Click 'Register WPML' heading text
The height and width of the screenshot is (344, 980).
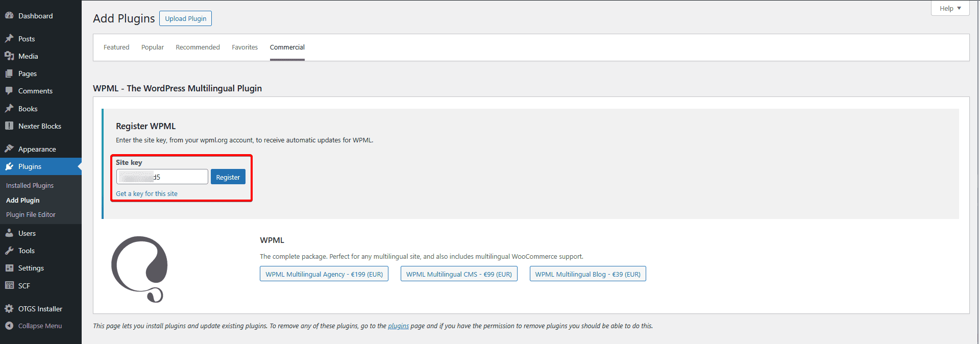click(x=145, y=126)
